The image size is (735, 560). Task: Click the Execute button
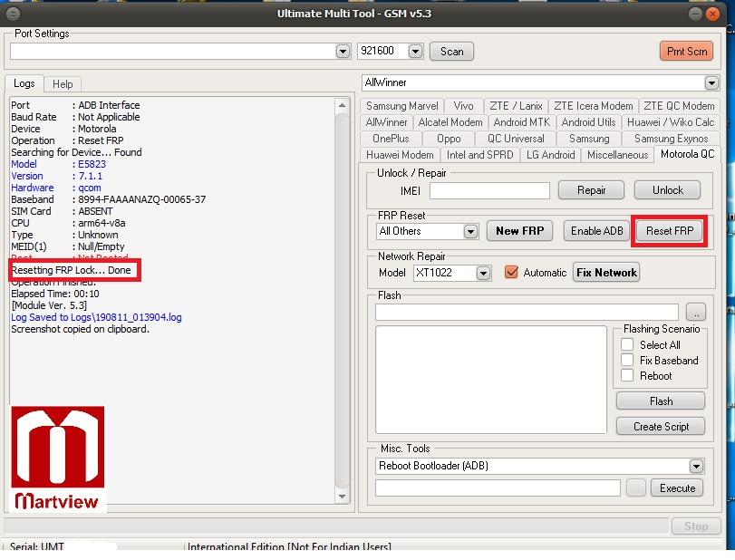tap(677, 488)
